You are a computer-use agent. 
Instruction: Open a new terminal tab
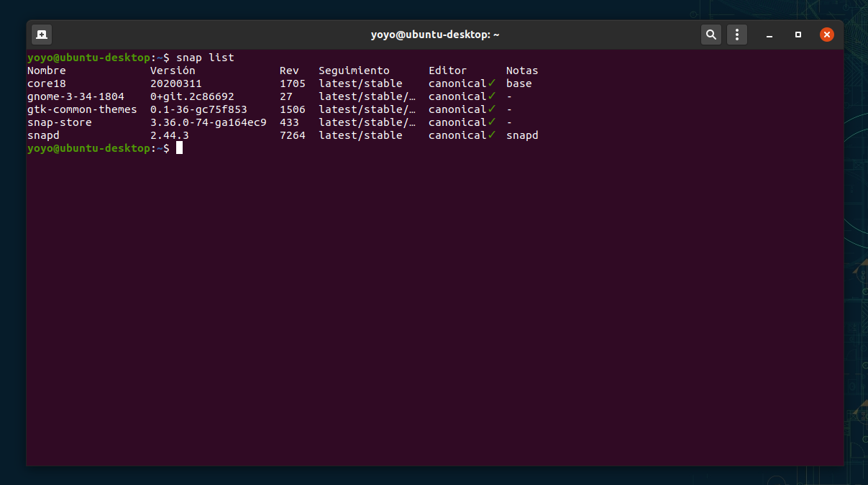tap(42, 35)
